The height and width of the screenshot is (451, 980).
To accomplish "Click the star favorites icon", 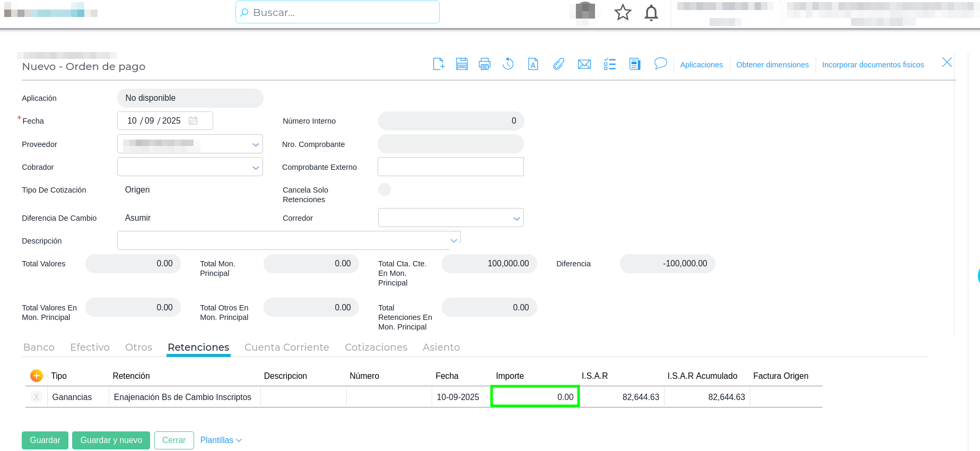I will point(623,12).
